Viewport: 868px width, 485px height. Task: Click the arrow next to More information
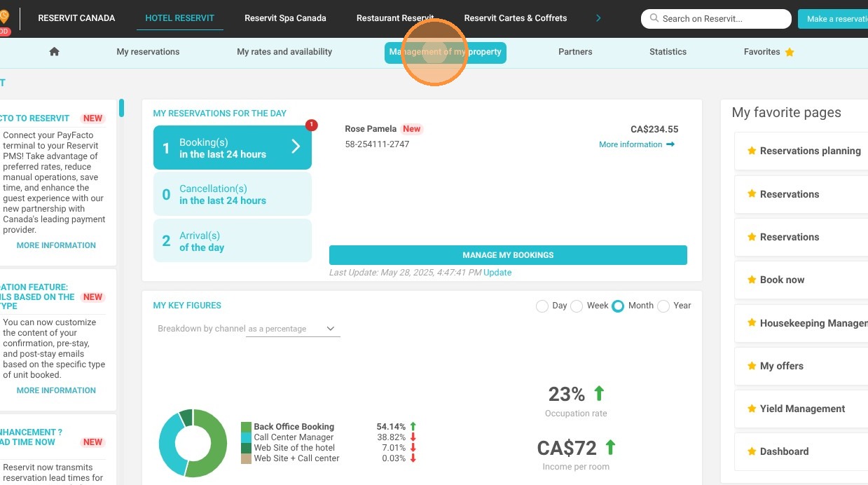point(670,144)
